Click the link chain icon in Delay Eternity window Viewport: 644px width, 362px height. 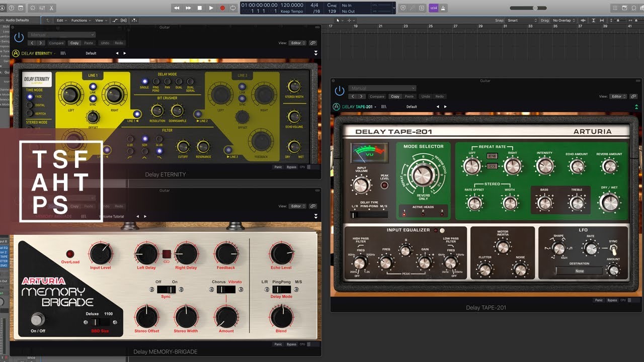click(313, 43)
